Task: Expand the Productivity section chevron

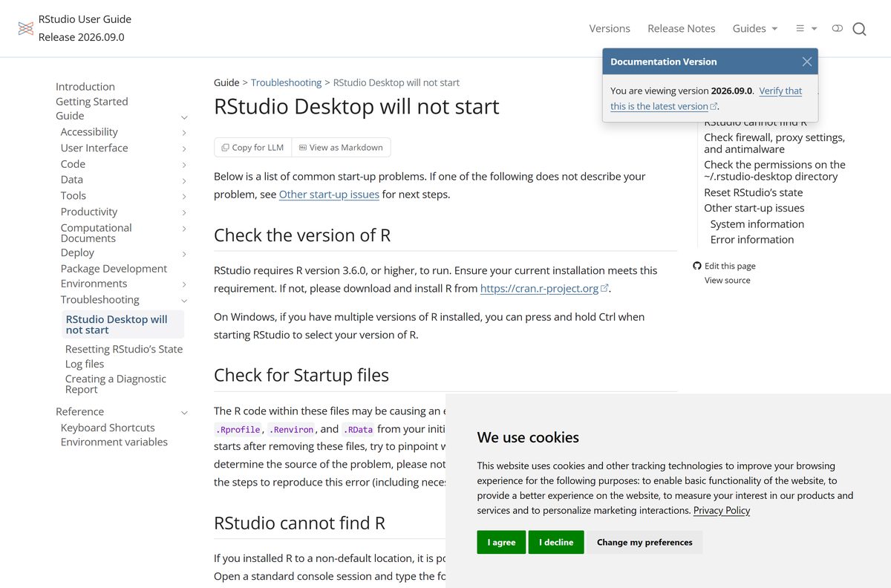Action: point(184,213)
